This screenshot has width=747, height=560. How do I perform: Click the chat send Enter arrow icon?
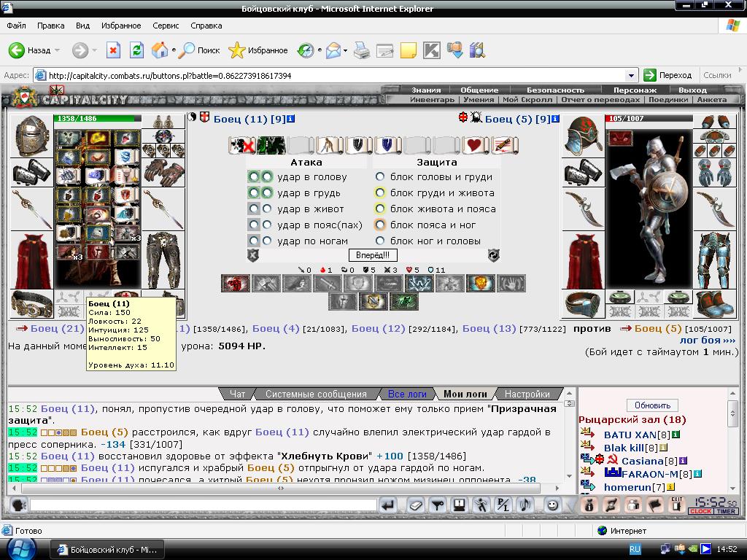(389, 505)
